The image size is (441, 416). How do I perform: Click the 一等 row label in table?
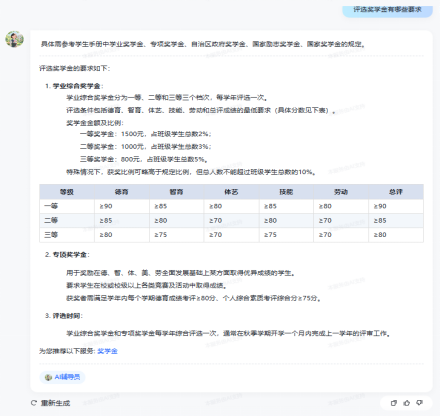pos(51,206)
